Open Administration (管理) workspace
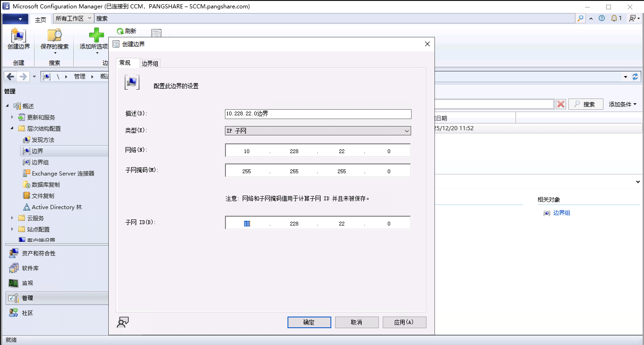Image resolution: width=644 pixels, height=345 pixels. [x=56, y=298]
